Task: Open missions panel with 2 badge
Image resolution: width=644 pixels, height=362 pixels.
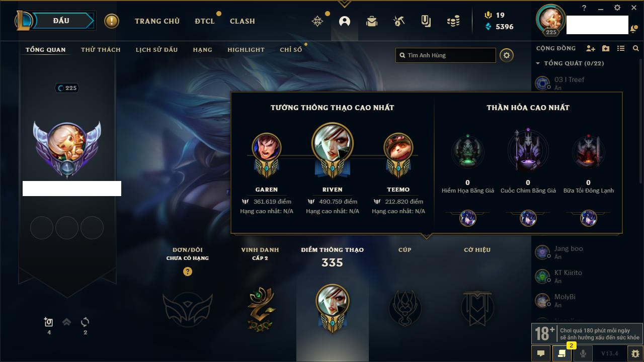Action: (562, 353)
